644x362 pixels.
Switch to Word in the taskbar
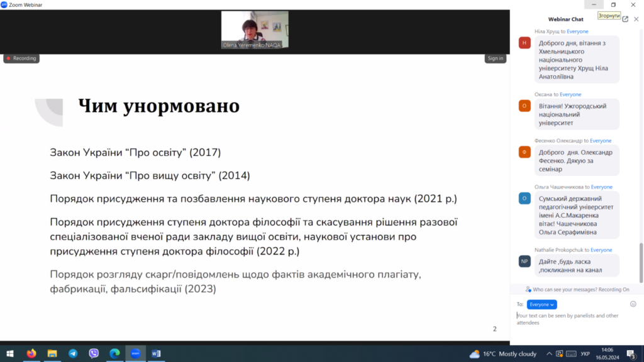click(156, 354)
